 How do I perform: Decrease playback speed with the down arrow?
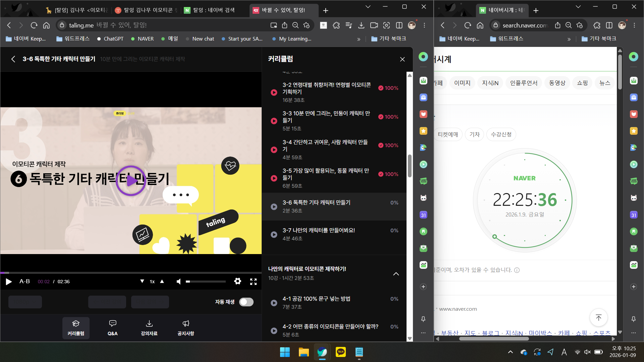(x=142, y=281)
